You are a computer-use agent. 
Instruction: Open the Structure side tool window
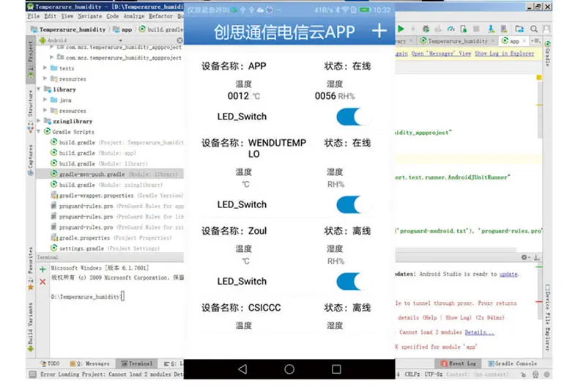point(30,111)
